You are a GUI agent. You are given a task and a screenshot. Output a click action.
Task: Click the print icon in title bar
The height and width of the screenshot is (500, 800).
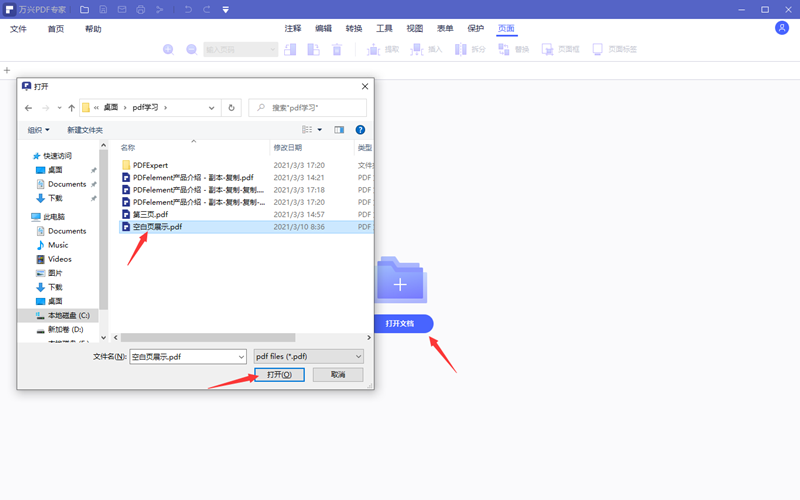click(x=140, y=9)
